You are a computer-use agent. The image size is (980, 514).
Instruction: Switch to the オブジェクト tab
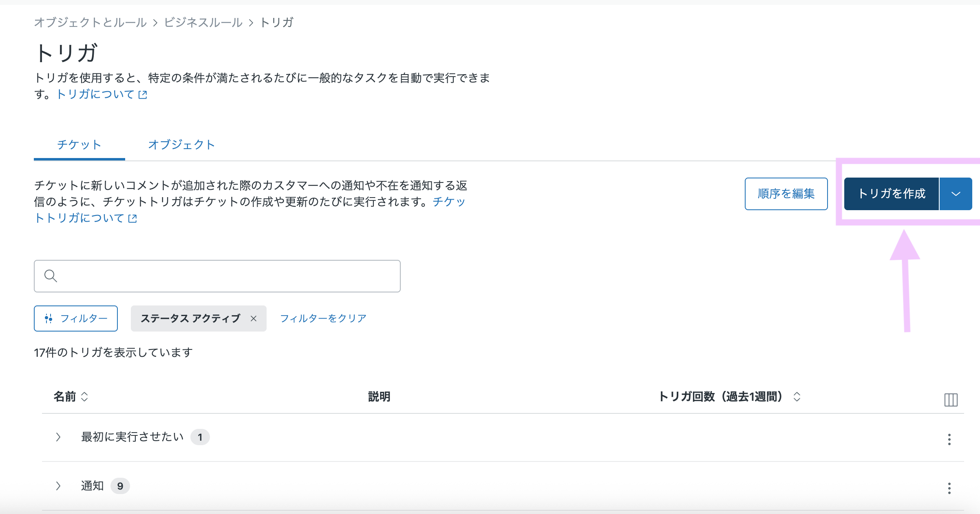(181, 145)
